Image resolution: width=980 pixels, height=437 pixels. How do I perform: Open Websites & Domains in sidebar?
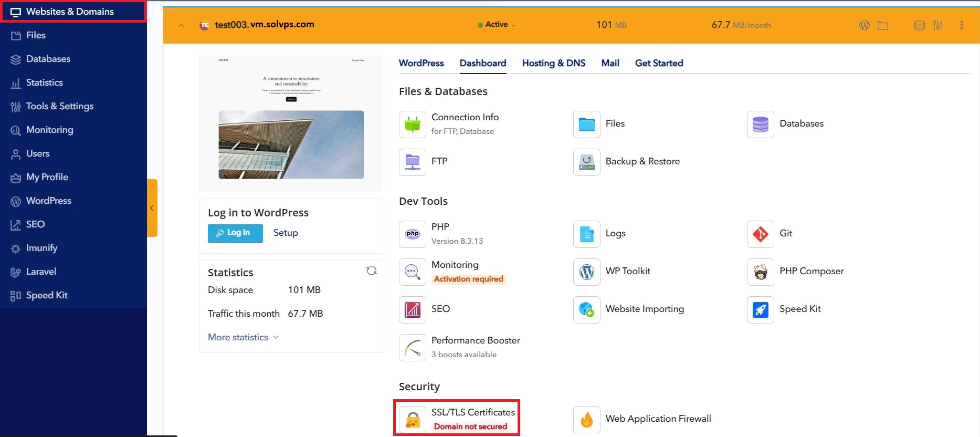coord(73,12)
